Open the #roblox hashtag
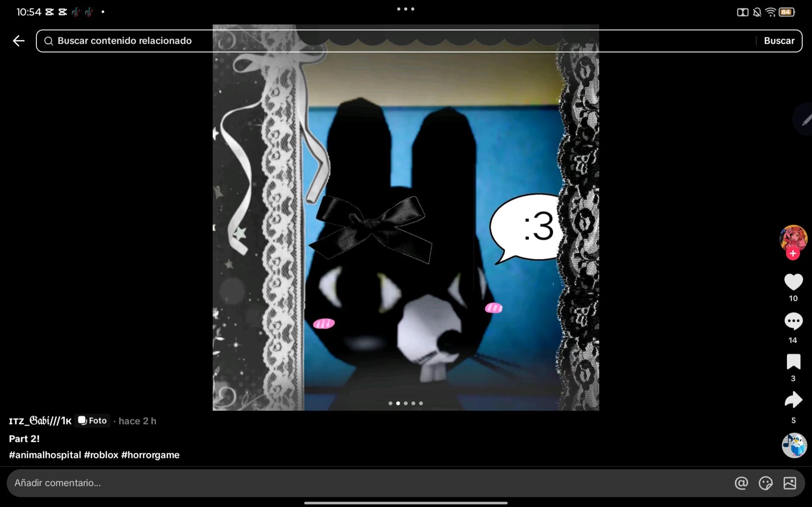 click(x=101, y=455)
